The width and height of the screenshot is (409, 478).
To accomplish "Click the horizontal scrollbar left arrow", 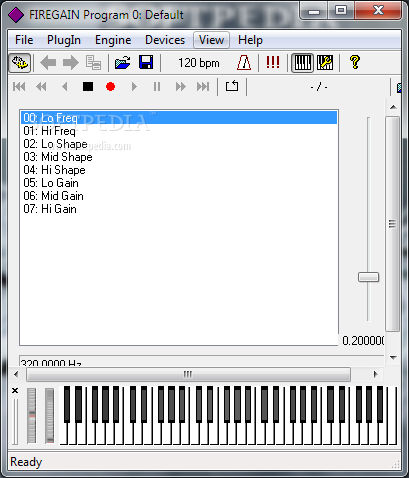I will (x=16, y=374).
